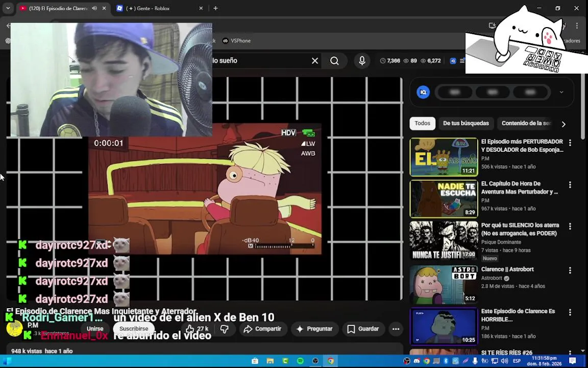Click the 8:29 NADIE TE ESCUCHA thumbnail
Screen dimensions: 588x368
coord(444,199)
